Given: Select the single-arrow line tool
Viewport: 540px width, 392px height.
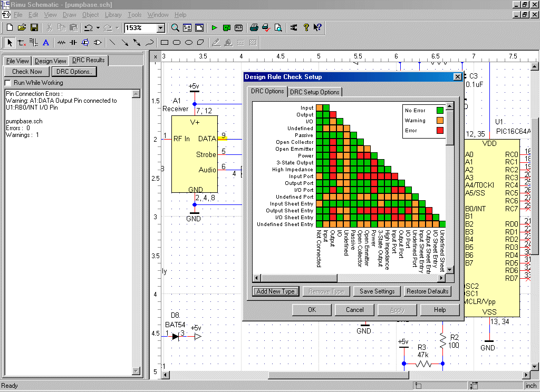Looking at the screenshot, I should 124,43.
